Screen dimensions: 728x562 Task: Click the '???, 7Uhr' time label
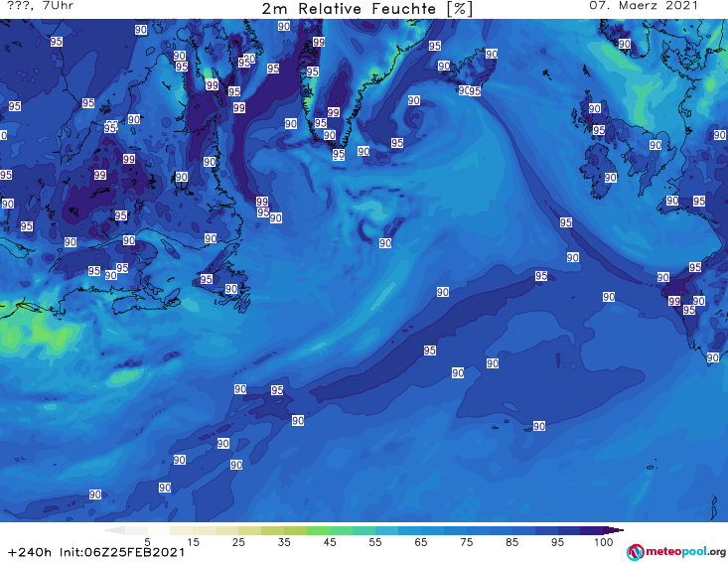tap(41, 6)
